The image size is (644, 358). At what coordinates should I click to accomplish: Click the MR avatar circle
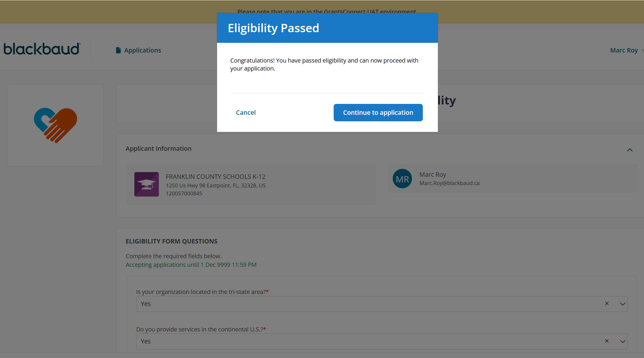pos(402,179)
